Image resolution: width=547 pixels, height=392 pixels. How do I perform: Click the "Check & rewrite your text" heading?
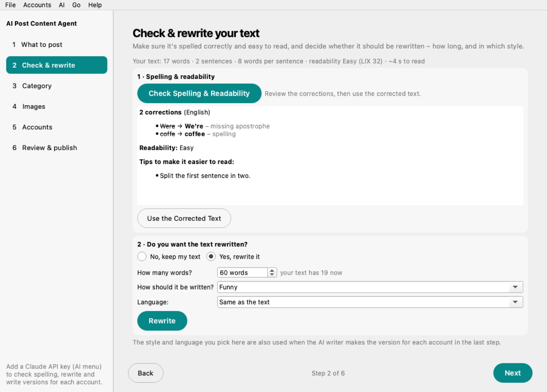pyautogui.click(x=196, y=33)
